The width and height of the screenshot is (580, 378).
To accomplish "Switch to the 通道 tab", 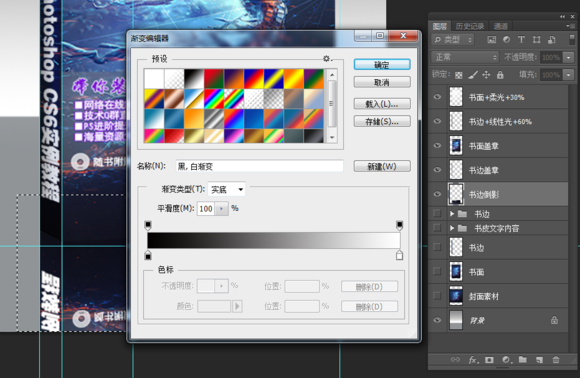I will (x=500, y=26).
